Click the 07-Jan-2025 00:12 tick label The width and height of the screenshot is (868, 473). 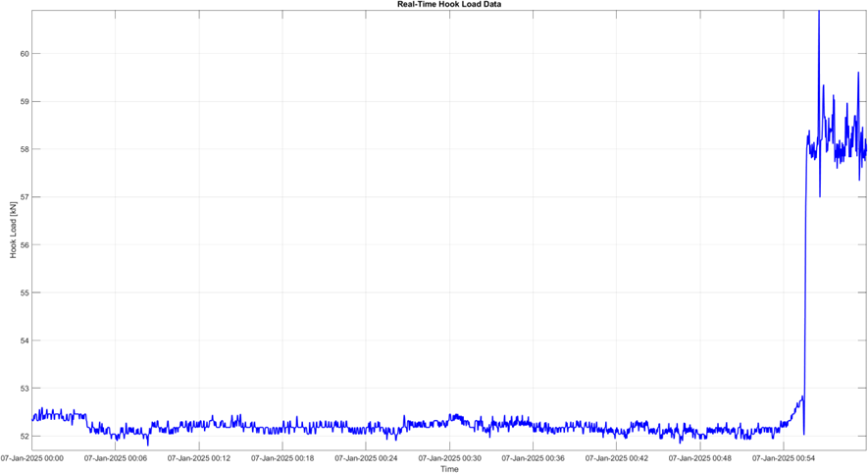pos(199,457)
